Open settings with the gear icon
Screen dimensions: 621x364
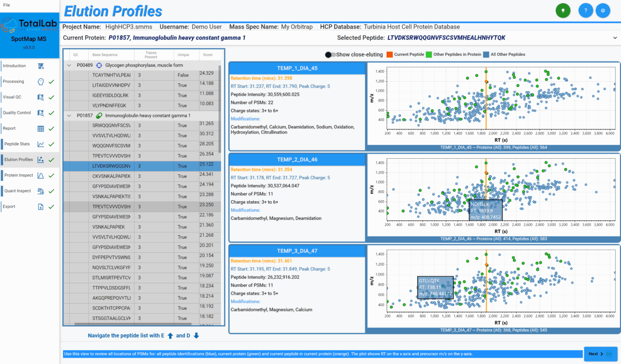[x=602, y=11]
